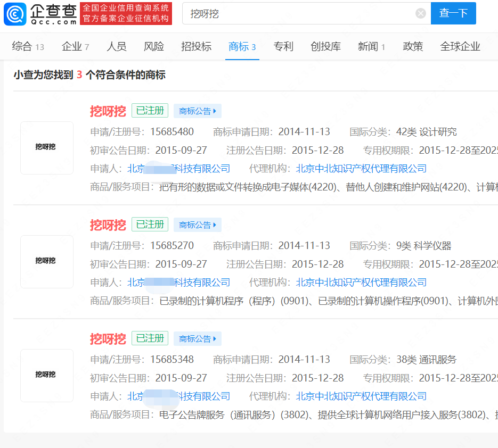Select the 专利 tab
498x448 pixels.
[x=283, y=47]
